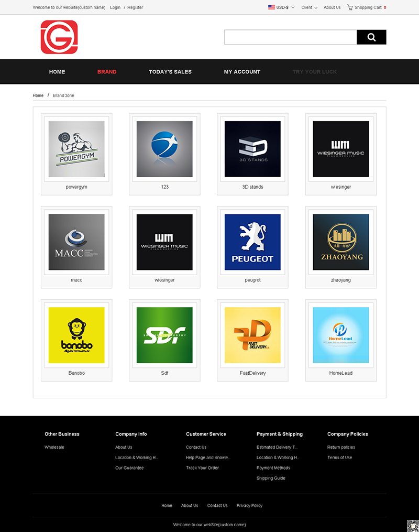Click into the search input field
This screenshot has height=532, width=419.
(x=291, y=37)
